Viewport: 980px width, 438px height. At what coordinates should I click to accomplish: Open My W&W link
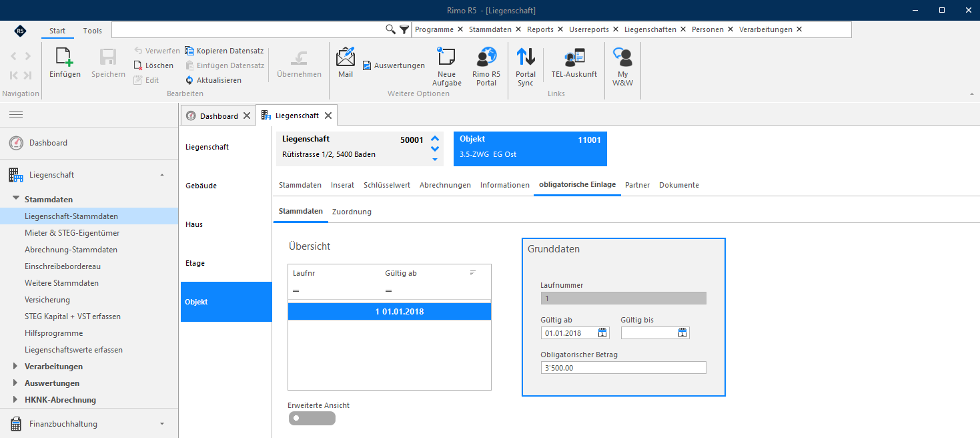point(622,56)
